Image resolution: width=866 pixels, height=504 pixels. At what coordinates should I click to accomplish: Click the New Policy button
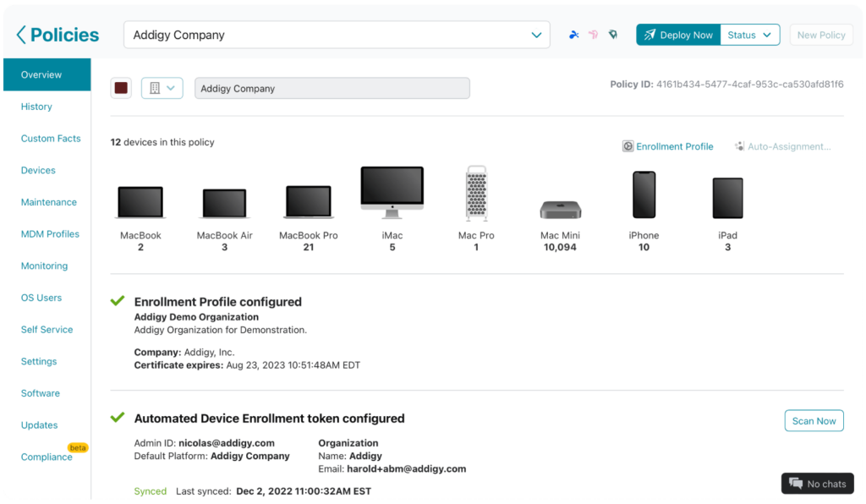click(x=820, y=35)
